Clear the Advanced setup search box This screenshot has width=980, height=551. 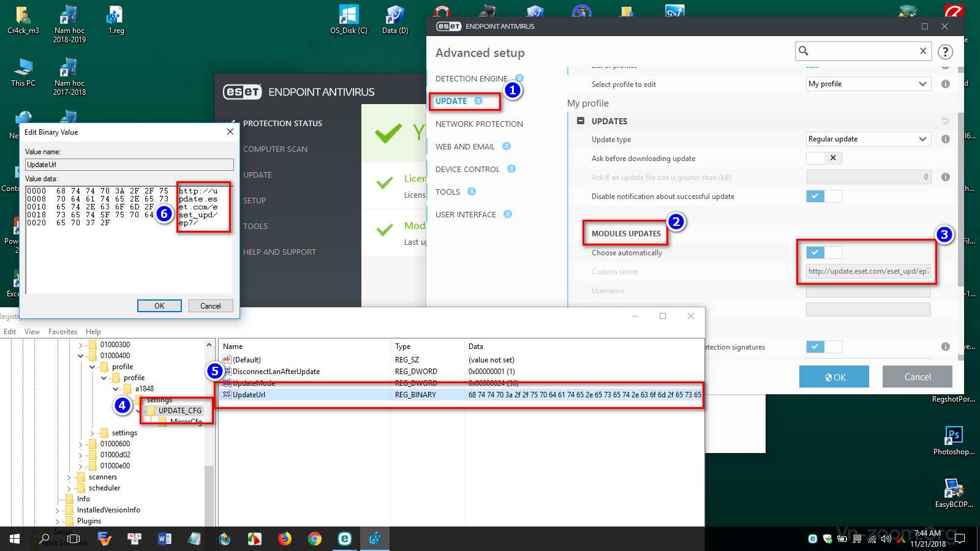[922, 51]
